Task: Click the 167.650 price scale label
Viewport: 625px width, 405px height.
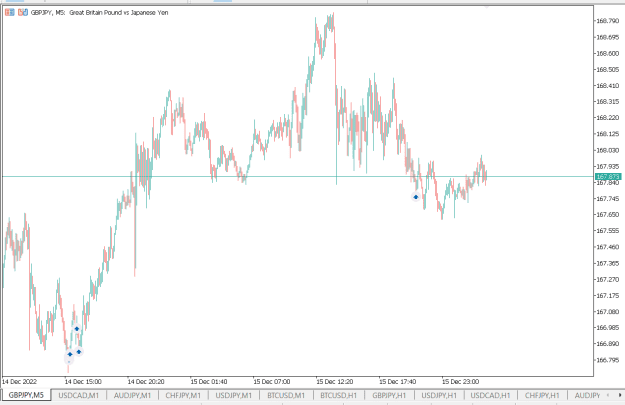Action: tap(607, 214)
